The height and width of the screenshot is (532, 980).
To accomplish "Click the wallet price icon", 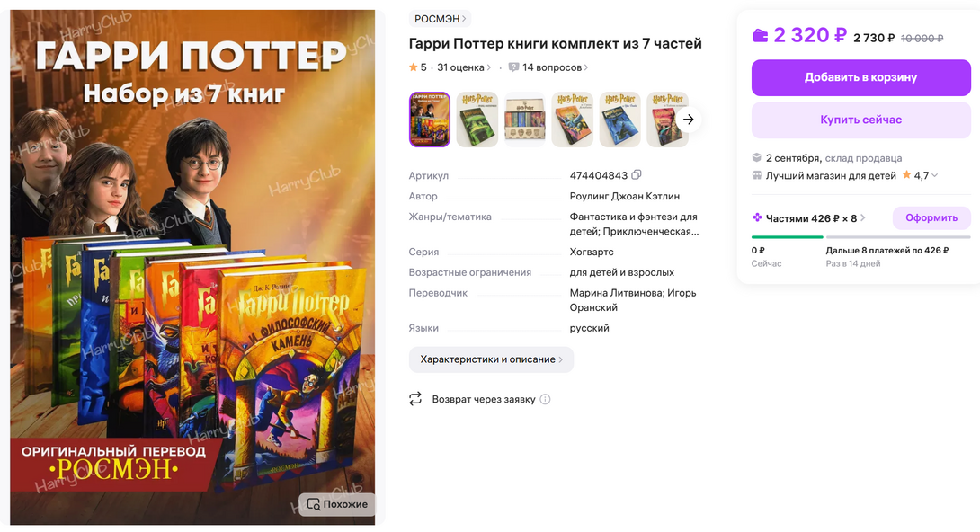I will [x=760, y=36].
